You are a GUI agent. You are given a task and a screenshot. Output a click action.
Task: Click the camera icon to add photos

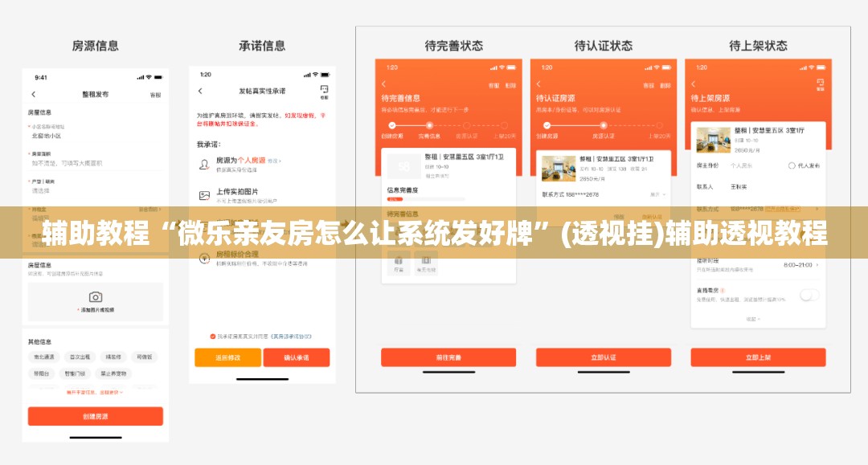coord(96,297)
